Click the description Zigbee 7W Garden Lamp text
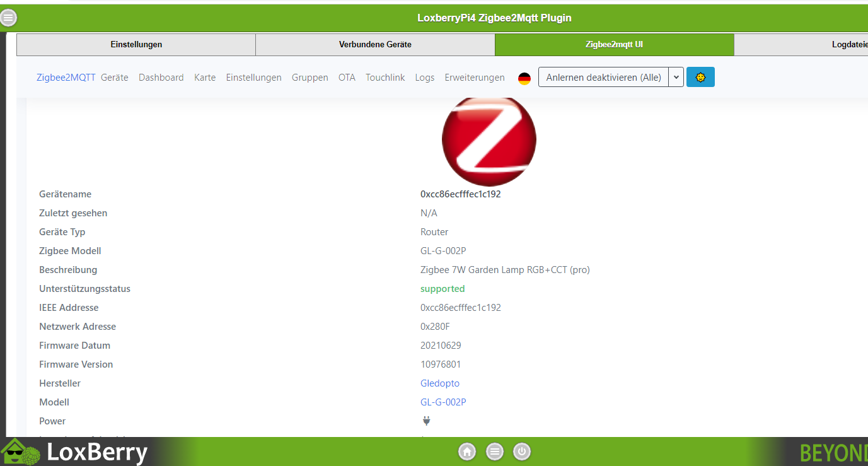868x466 pixels. click(505, 270)
